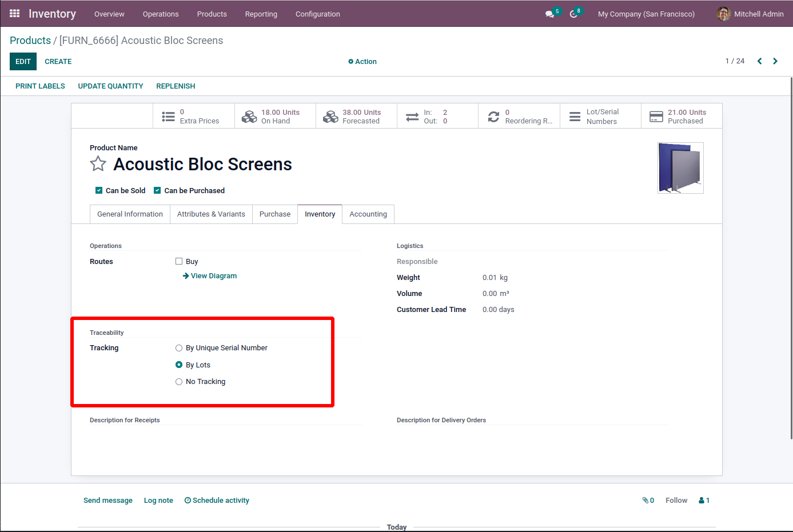Screen dimensions: 793x532
Task: Click Products breadcrumb link
Action: click(30, 41)
